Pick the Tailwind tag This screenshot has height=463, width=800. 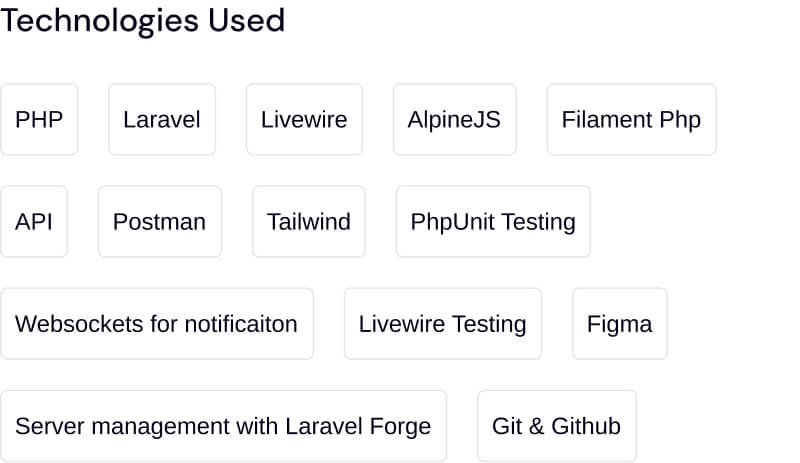(x=309, y=222)
